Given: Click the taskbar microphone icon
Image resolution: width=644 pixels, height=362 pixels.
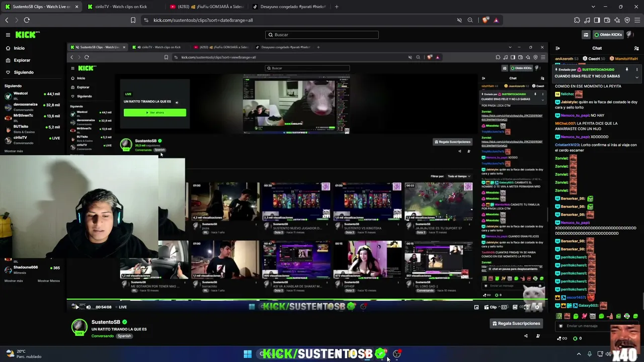Looking at the screenshot, I should (590, 354).
